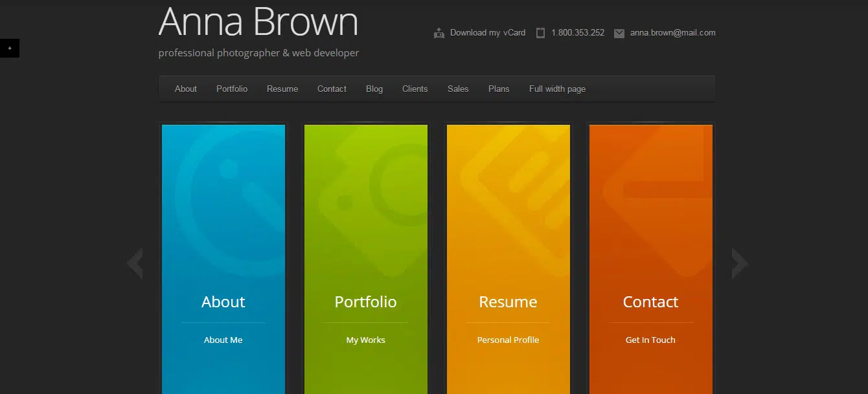Click the vCard download icon
The width and height of the screenshot is (868, 394).
[x=439, y=33]
